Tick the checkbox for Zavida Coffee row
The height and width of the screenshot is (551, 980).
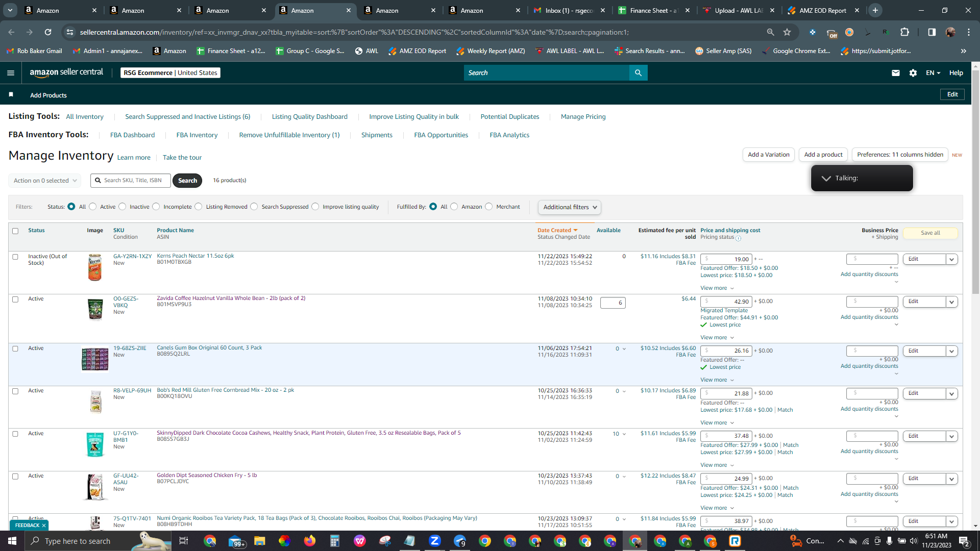(15, 299)
